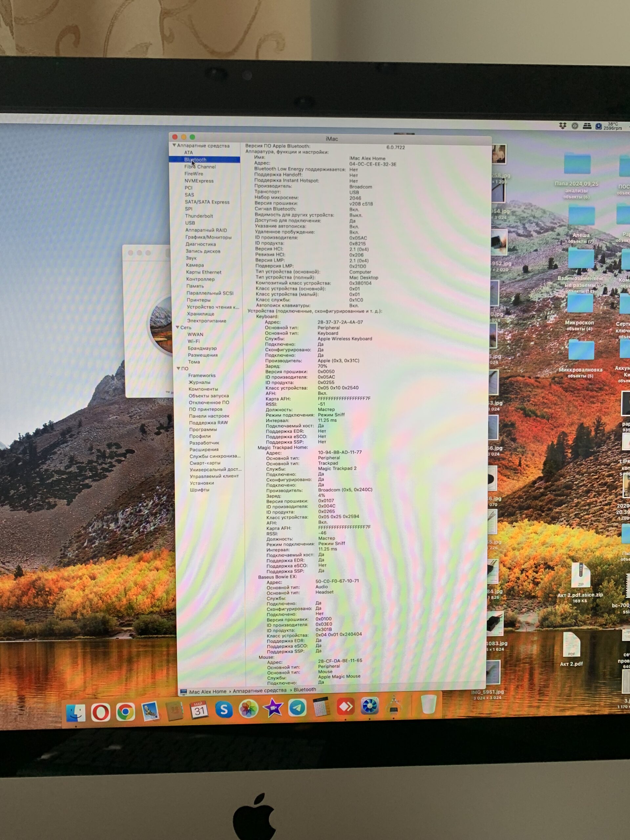This screenshot has width=630, height=840.
Task: Select Память in the sidebar
Action: 195,286
